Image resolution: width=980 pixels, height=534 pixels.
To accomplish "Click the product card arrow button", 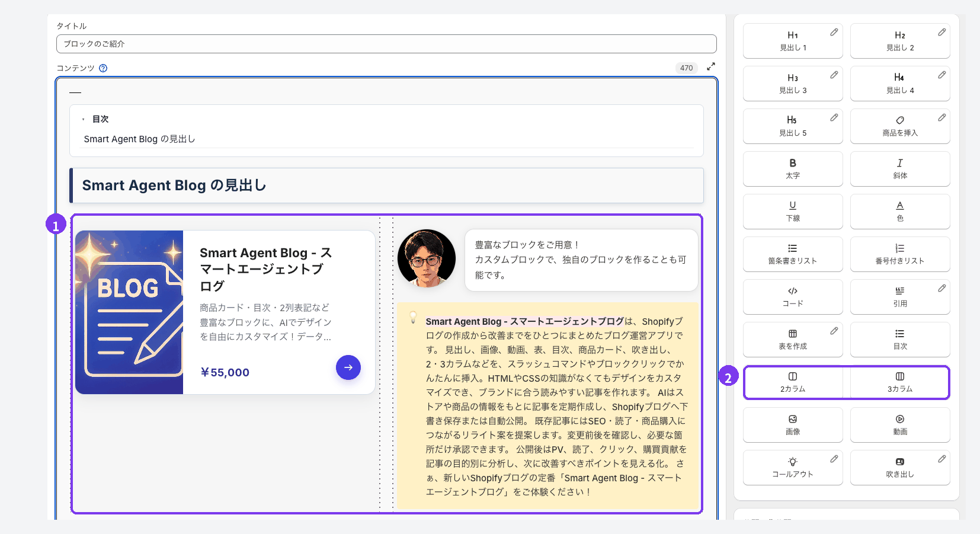I will pyautogui.click(x=348, y=367).
